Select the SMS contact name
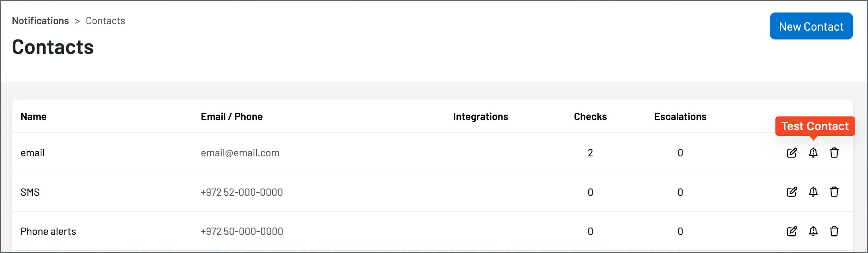The height and width of the screenshot is (253, 868). tap(30, 192)
